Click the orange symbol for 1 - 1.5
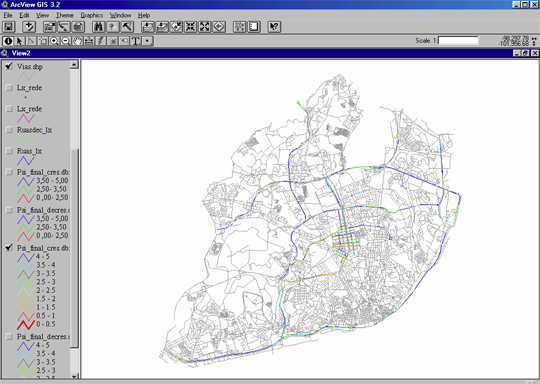 (x=26, y=308)
